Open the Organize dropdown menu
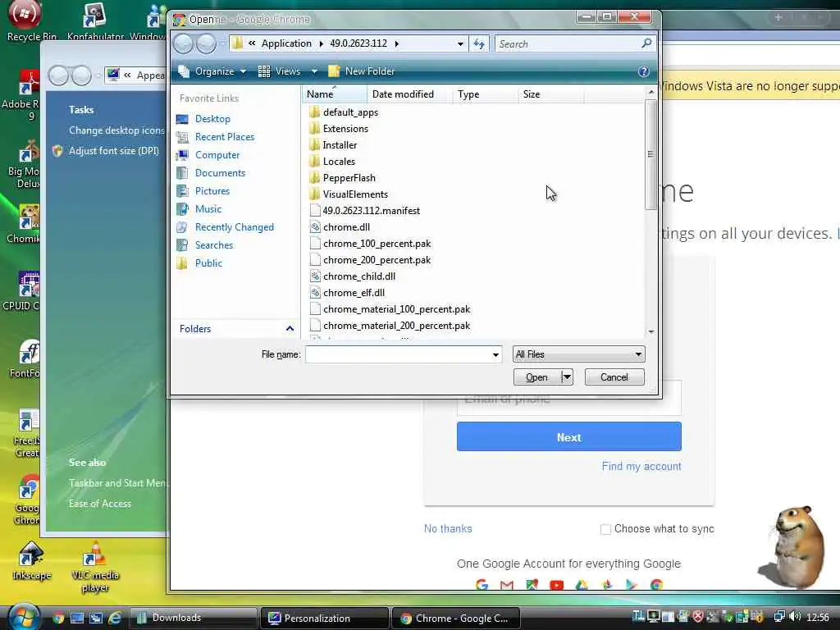 [212, 71]
